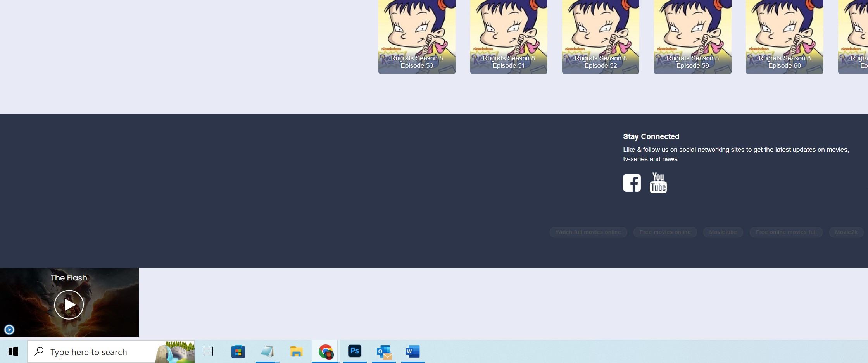The image size is (868, 363).
Task: Click the 'Free online movies full' tag
Action: [786, 232]
